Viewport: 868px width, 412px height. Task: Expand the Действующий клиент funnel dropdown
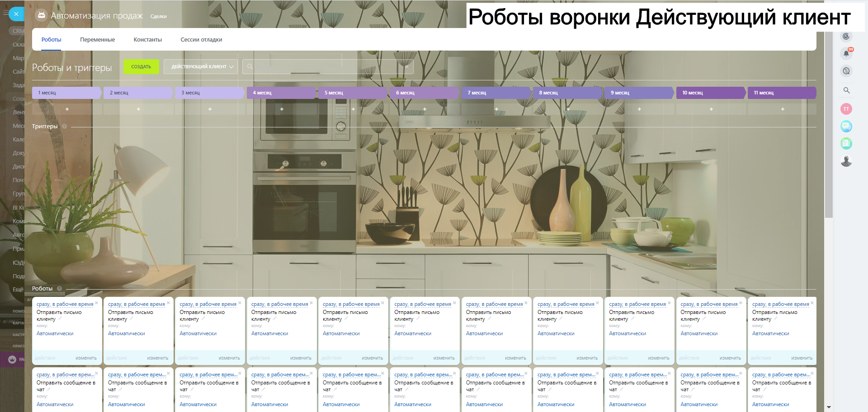(x=202, y=67)
